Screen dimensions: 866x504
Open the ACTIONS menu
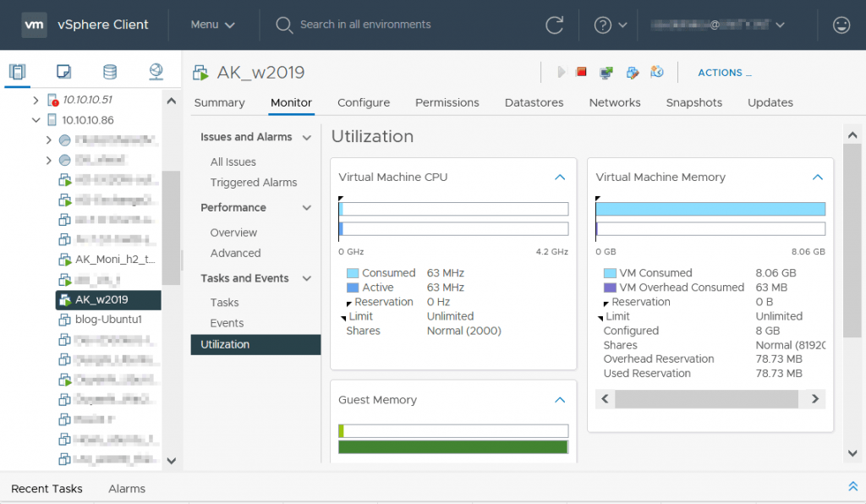click(724, 73)
